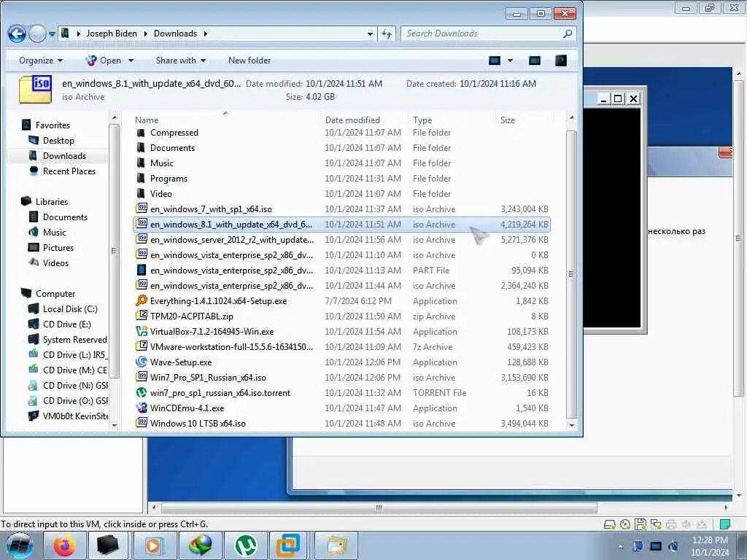Open Videos library in the sidebar
Image resolution: width=747 pixels, height=560 pixels.
55,262
